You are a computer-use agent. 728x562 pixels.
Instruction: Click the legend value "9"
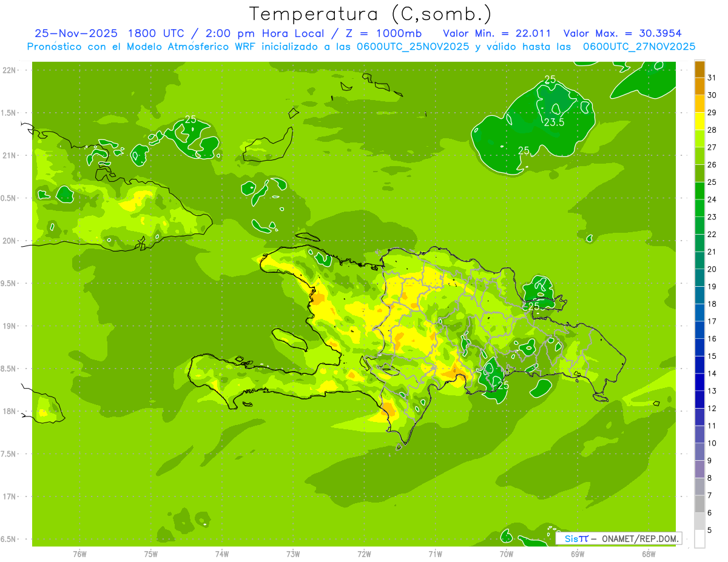tap(710, 460)
